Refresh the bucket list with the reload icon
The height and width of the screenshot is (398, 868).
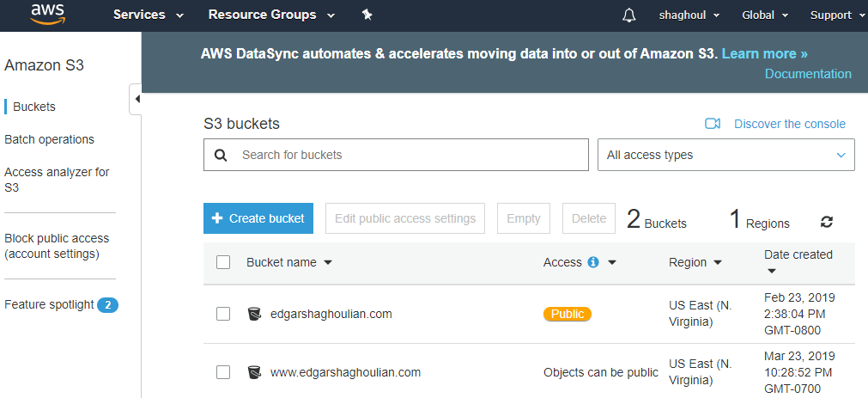pyautogui.click(x=827, y=223)
